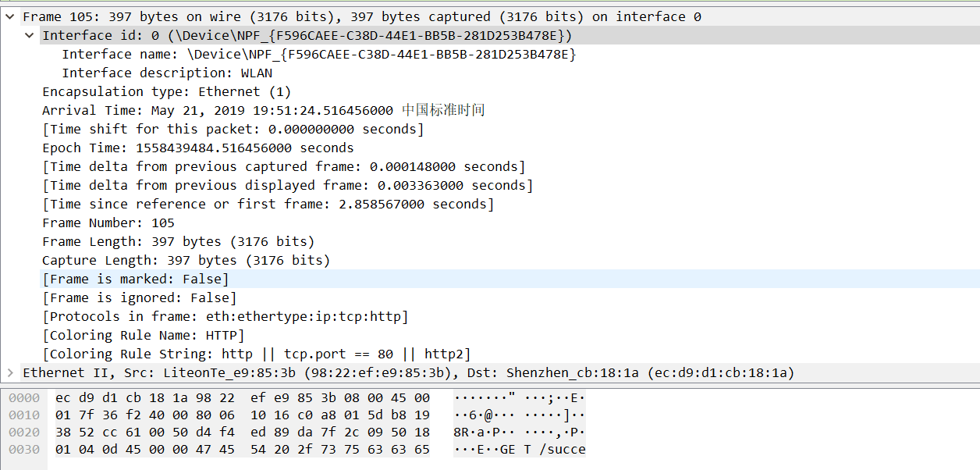The width and height of the screenshot is (980, 470).
Task: Select the Epoch Time field
Action: [195, 148]
